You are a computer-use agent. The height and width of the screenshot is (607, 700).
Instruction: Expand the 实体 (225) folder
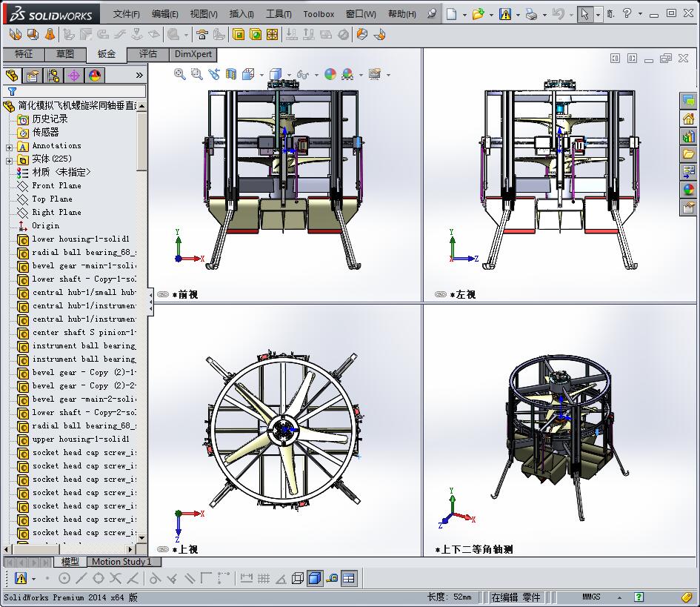pos(9,159)
